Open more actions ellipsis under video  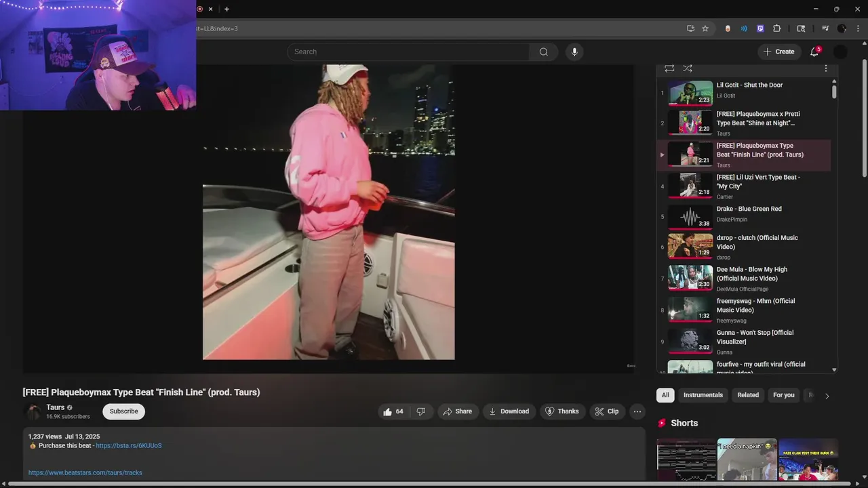pos(637,411)
